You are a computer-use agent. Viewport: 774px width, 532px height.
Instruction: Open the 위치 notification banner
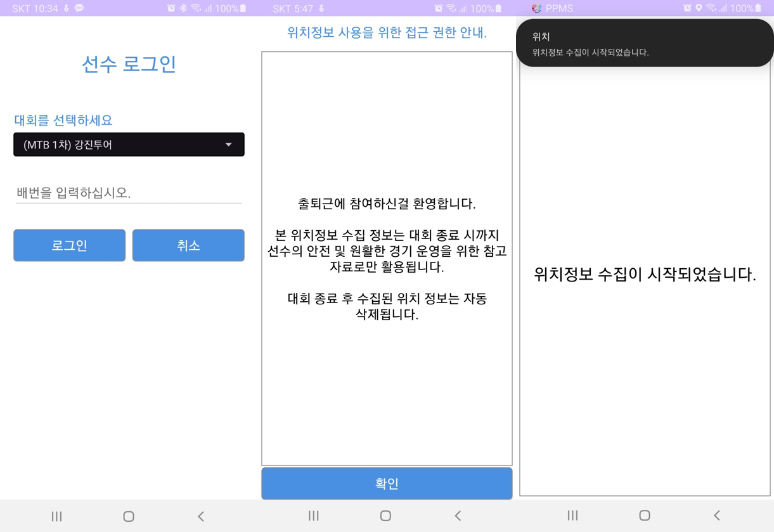tap(645, 43)
